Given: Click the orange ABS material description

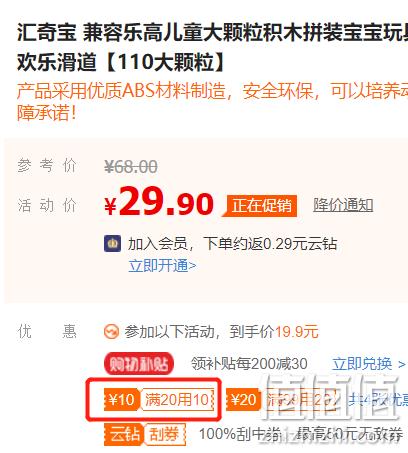Looking at the screenshot, I should 212,102.
